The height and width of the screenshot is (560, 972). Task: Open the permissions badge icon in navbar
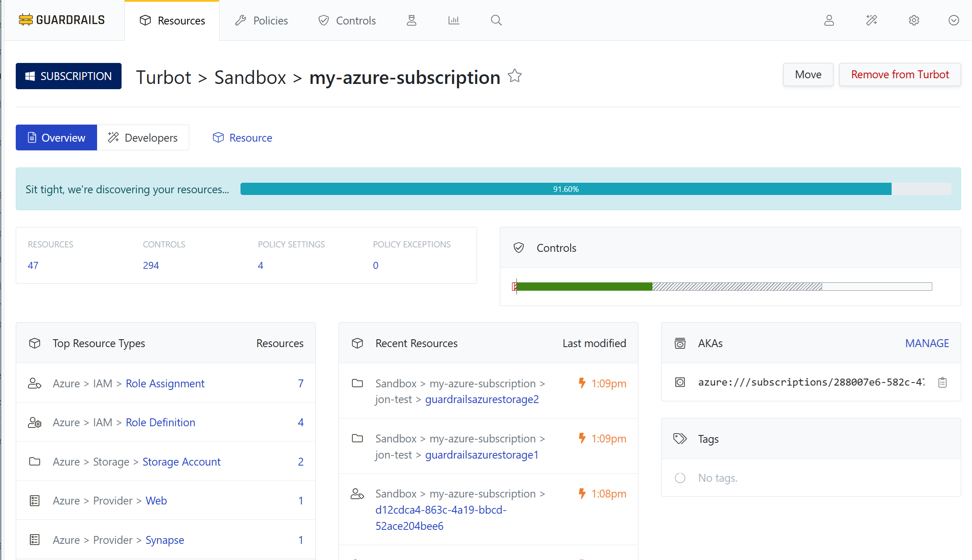(x=411, y=21)
